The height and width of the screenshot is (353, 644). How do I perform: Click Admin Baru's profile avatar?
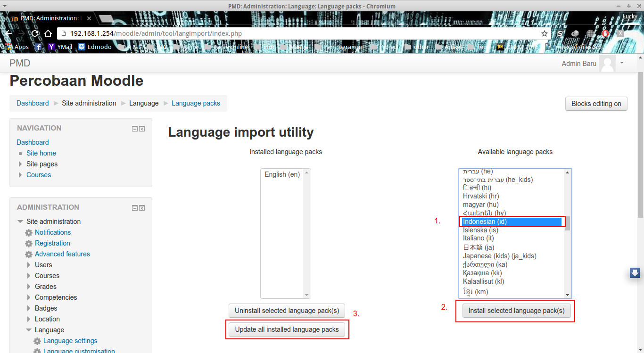pos(607,64)
